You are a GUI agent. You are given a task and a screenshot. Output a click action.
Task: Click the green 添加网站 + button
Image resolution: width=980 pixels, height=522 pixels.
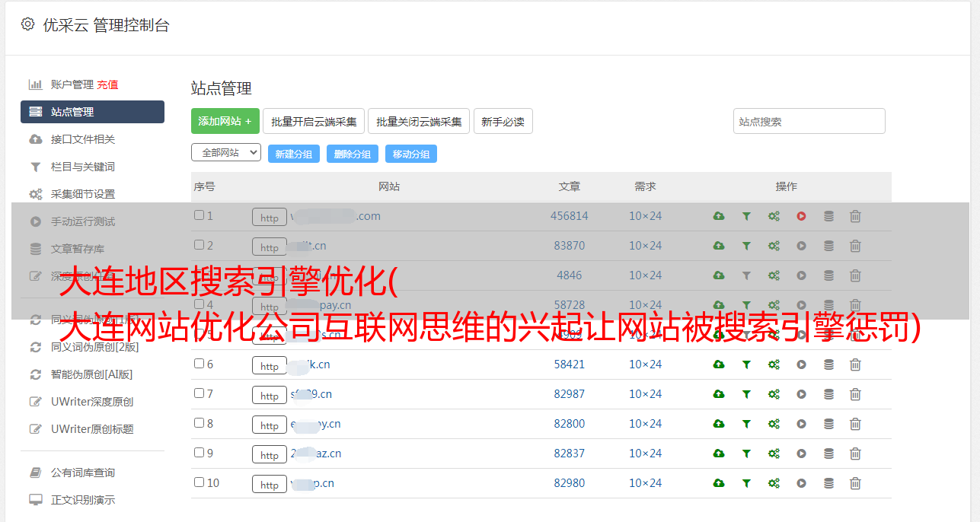coord(225,121)
